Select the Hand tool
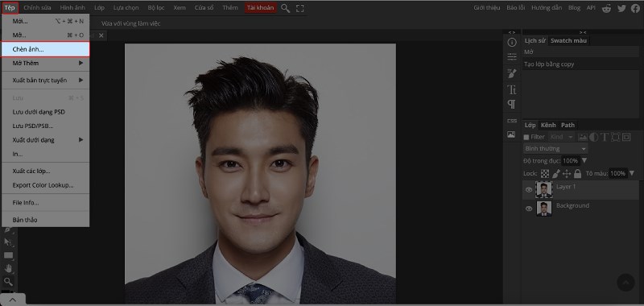The width and height of the screenshot is (644, 306). (8, 268)
